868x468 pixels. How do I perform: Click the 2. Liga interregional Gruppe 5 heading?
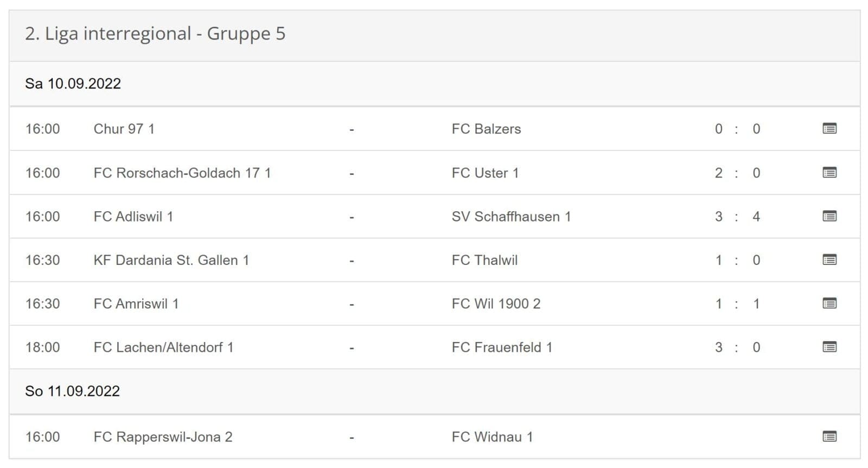(155, 34)
